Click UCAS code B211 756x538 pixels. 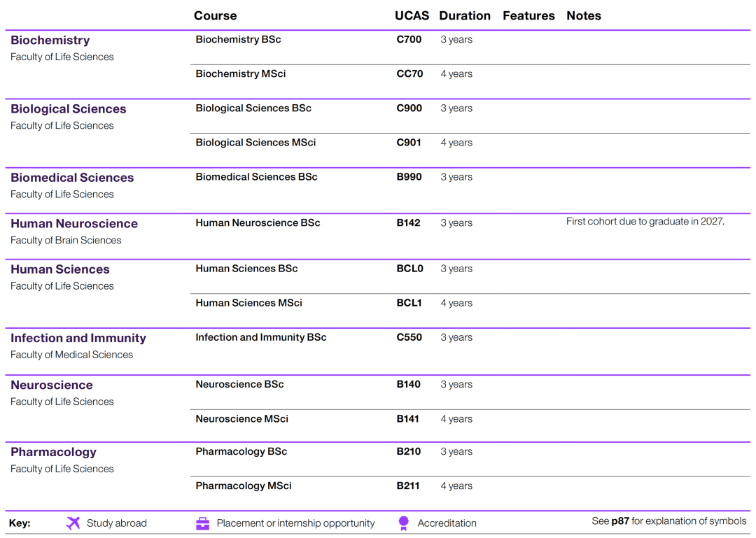[x=408, y=486]
